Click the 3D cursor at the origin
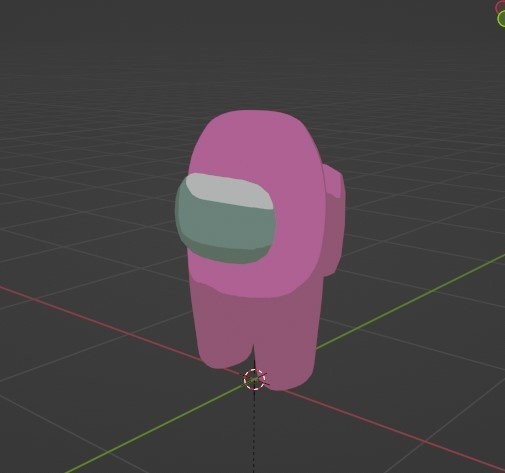505x473 pixels. click(254, 379)
